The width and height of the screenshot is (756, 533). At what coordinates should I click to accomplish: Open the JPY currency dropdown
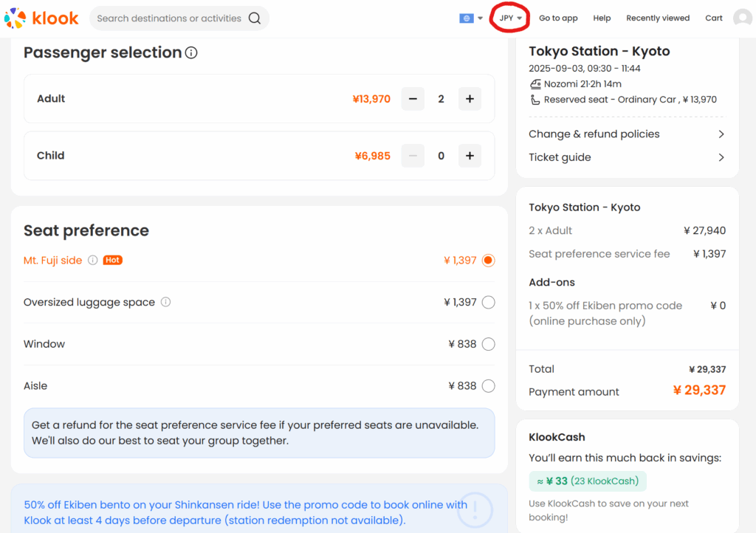pos(510,18)
